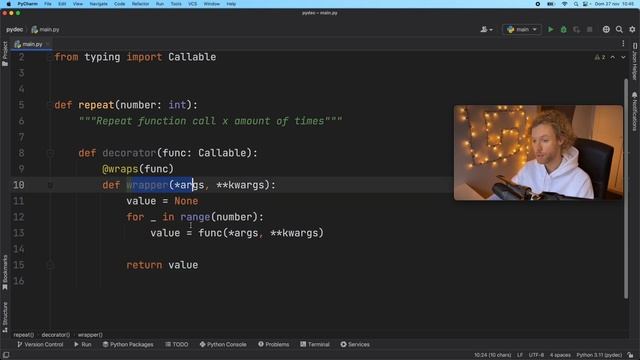Screen dimensions: 640x360
Task: Click fold end marker at line 15
Action: pos(50,265)
